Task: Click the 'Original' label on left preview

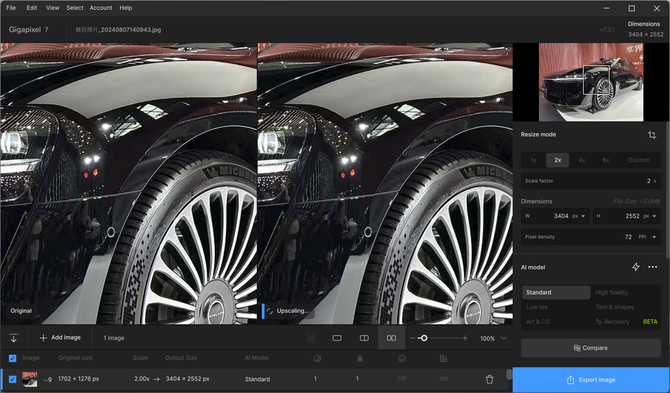Action: [21, 311]
